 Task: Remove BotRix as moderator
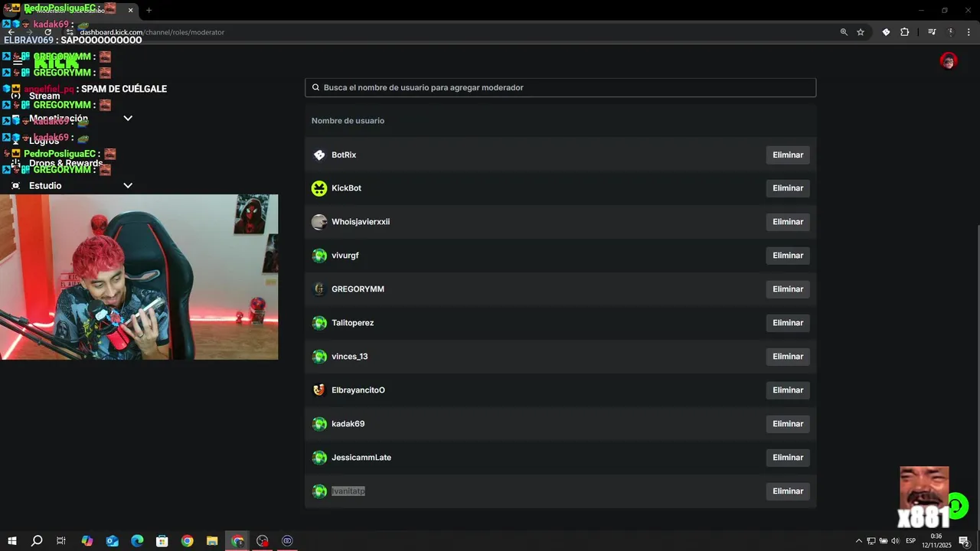[788, 155]
